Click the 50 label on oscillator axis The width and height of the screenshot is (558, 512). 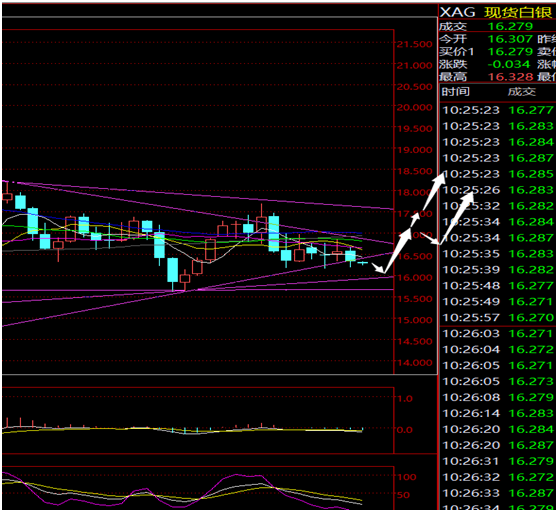[403, 495]
